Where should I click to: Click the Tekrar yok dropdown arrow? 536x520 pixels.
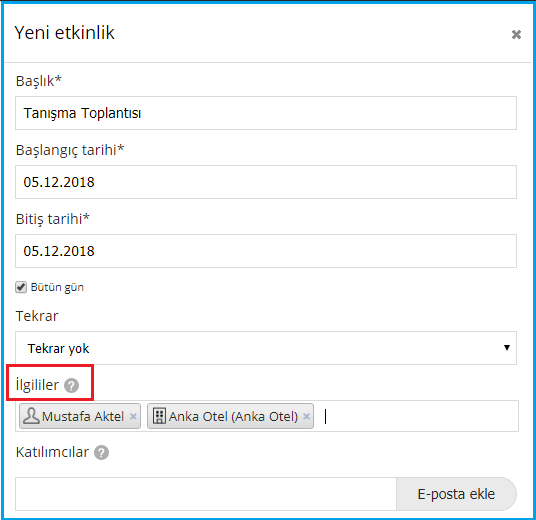tap(507, 348)
